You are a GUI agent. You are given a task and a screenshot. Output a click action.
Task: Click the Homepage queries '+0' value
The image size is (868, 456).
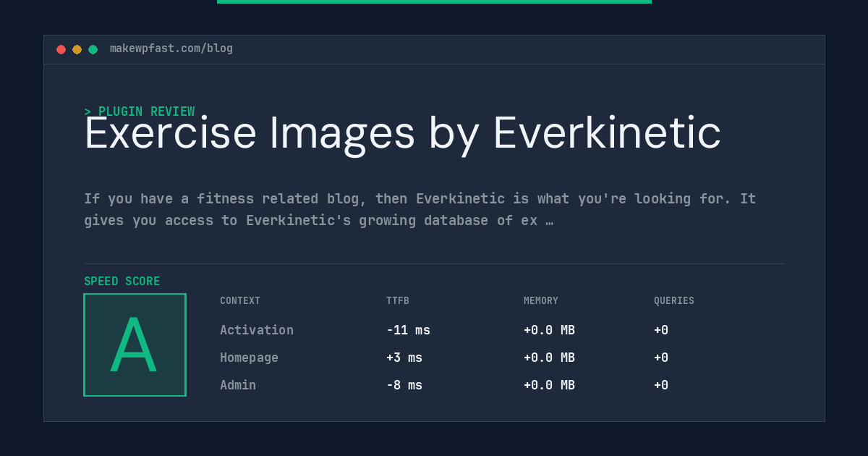661,358
